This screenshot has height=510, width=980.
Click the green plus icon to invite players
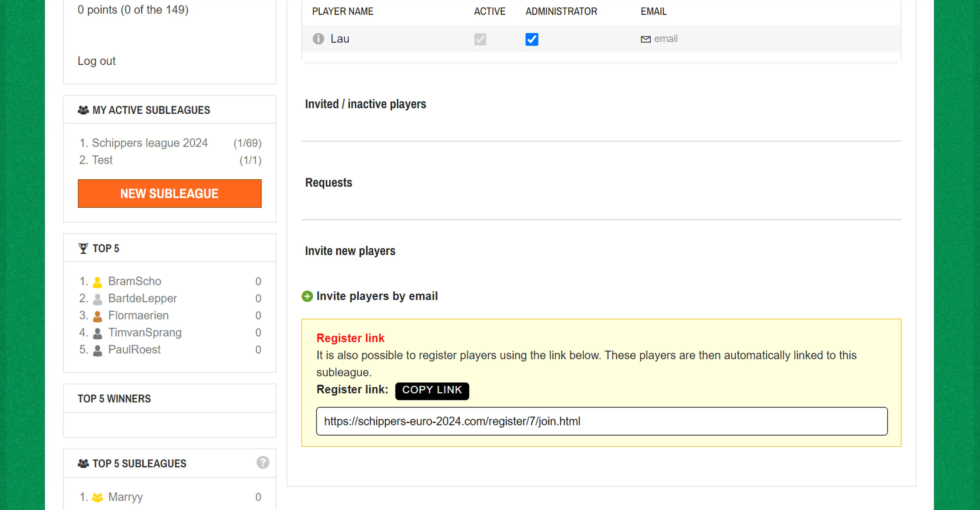click(307, 296)
